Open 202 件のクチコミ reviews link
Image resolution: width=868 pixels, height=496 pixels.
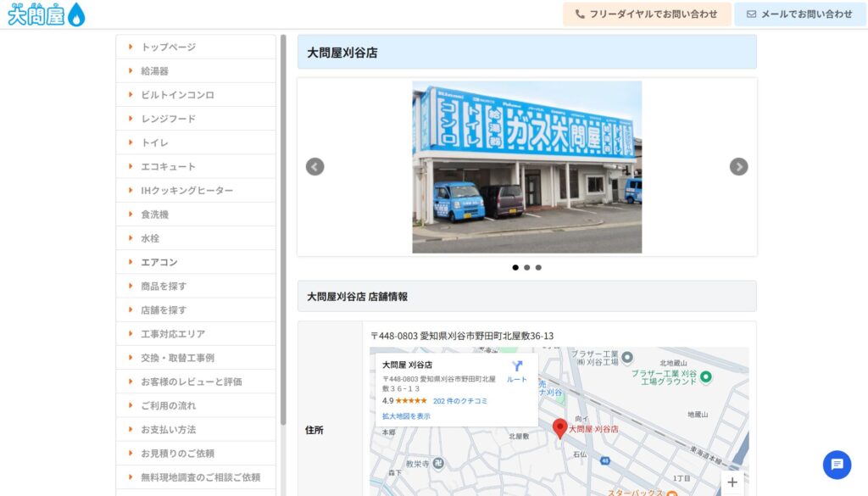(x=460, y=401)
